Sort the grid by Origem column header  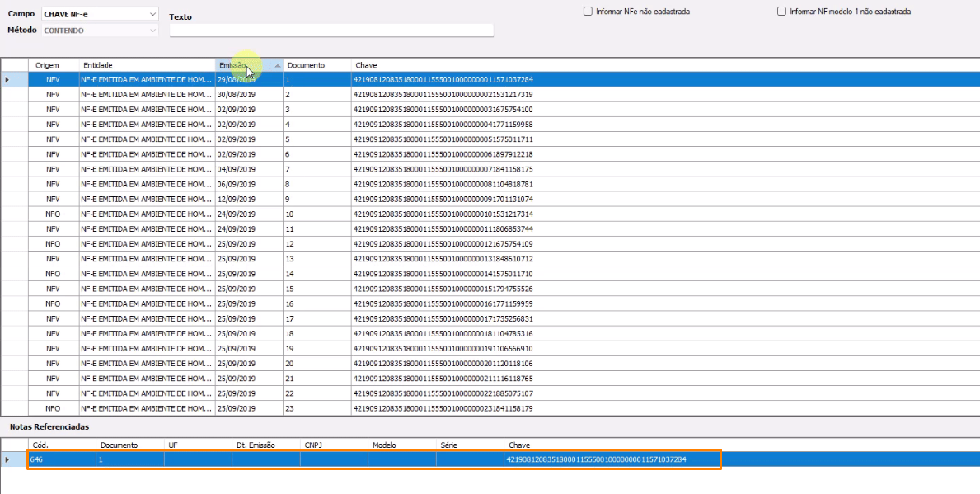tap(53, 65)
